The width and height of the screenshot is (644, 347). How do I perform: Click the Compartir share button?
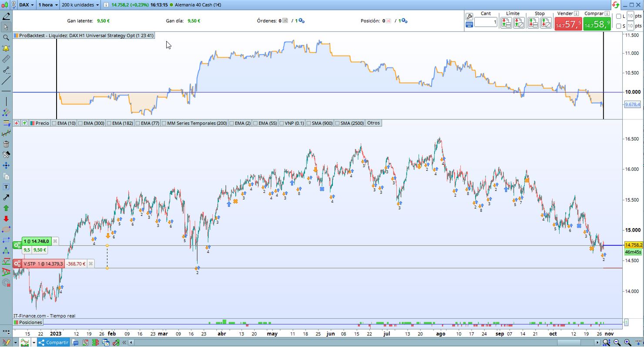point(54,343)
